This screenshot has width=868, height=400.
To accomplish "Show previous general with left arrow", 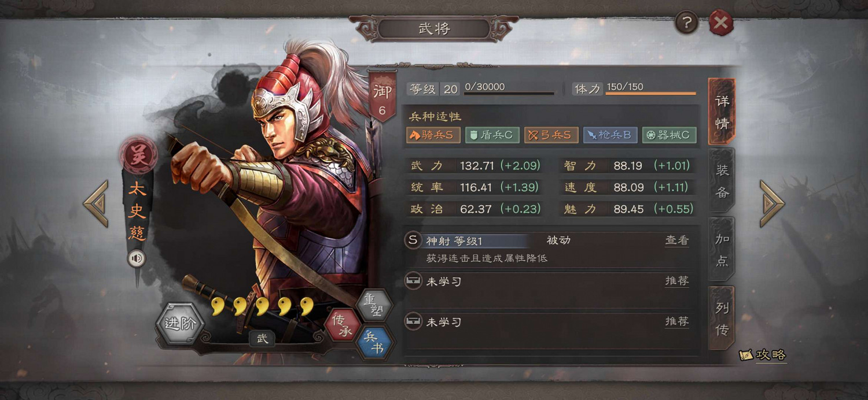I will [x=96, y=203].
